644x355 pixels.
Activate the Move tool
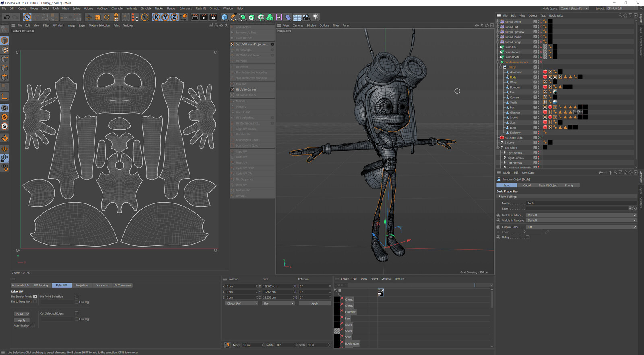coord(89,17)
